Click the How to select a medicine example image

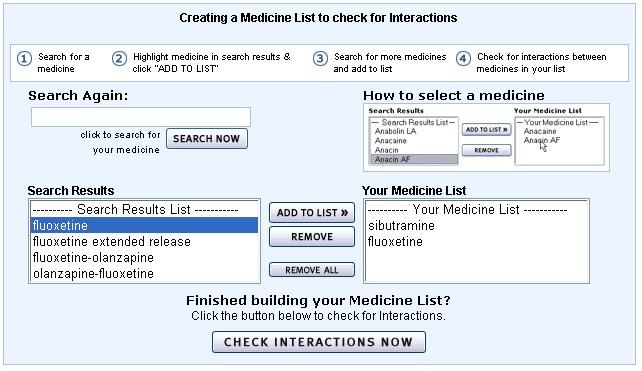486,138
